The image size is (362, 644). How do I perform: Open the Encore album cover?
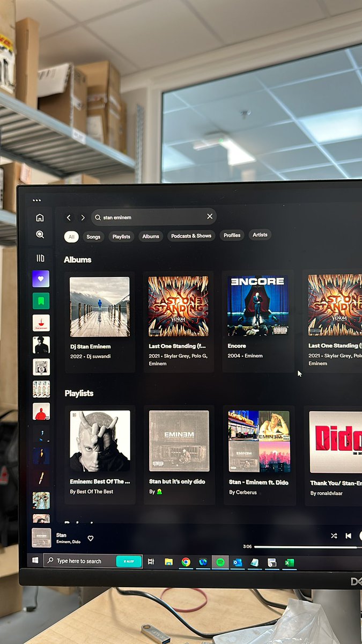tap(258, 306)
